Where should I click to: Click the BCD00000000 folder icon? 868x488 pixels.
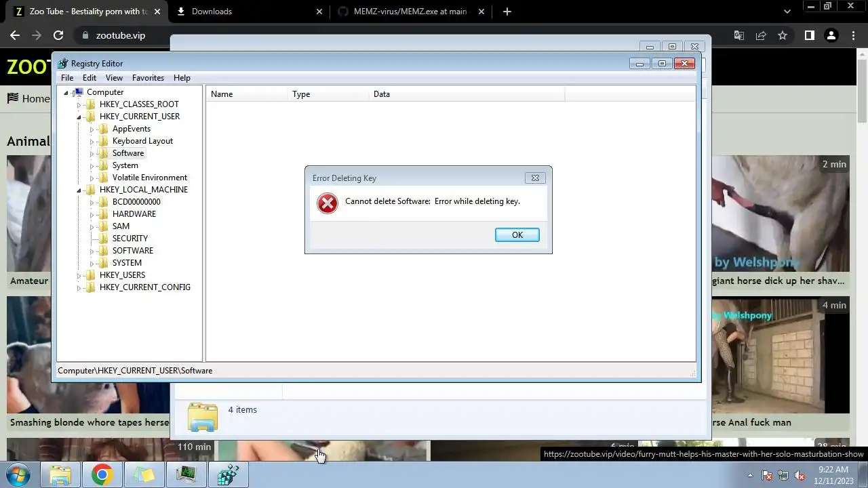pos(104,202)
